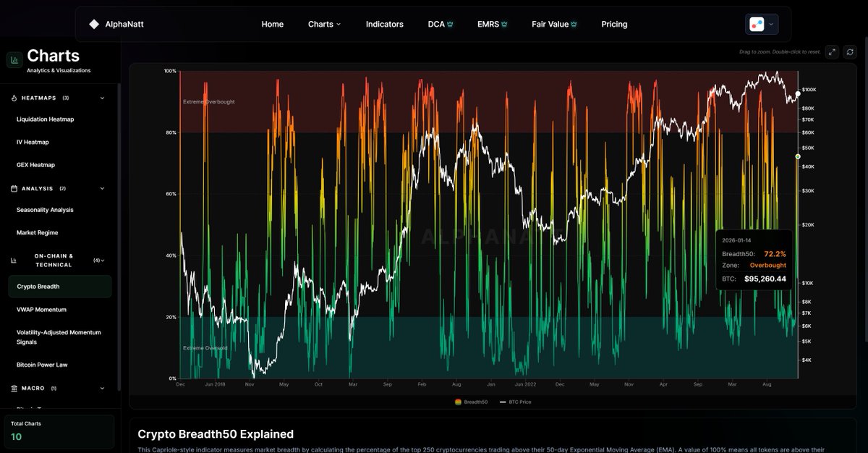Click the Macro bank icon
This screenshot has height=453, width=868.
14,388
